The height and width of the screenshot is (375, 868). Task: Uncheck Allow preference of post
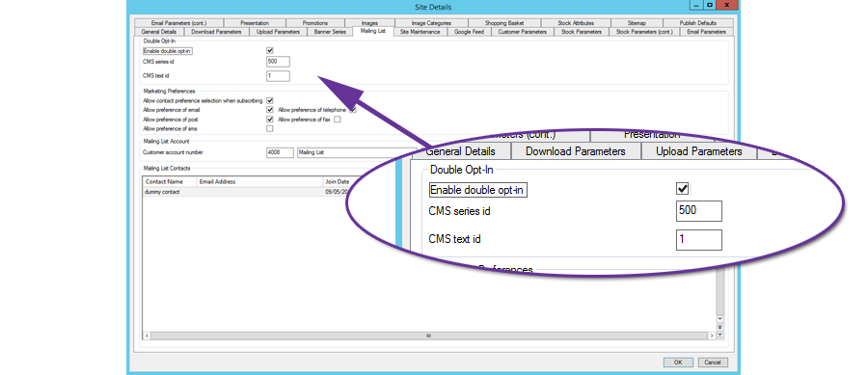point(270,119)
